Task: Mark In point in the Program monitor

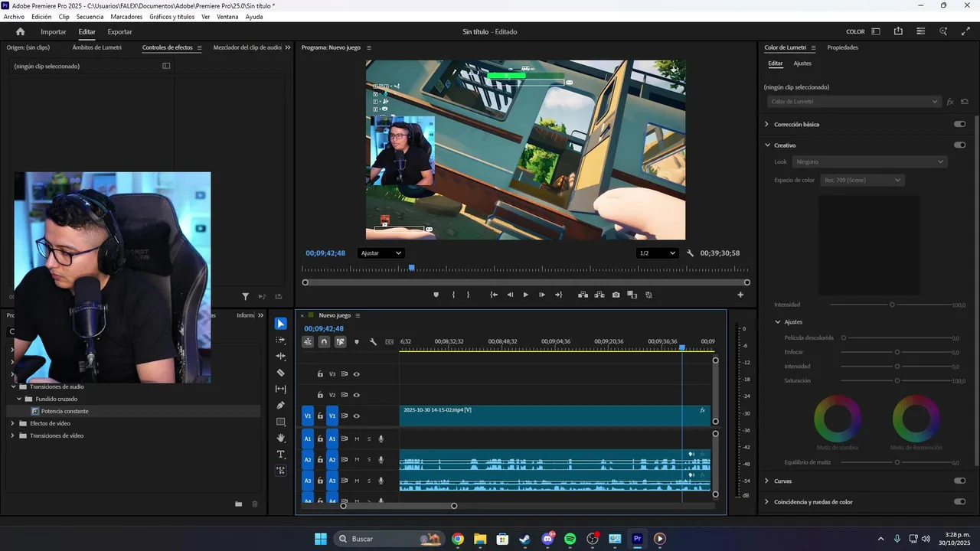Action: tap(453, 295)
